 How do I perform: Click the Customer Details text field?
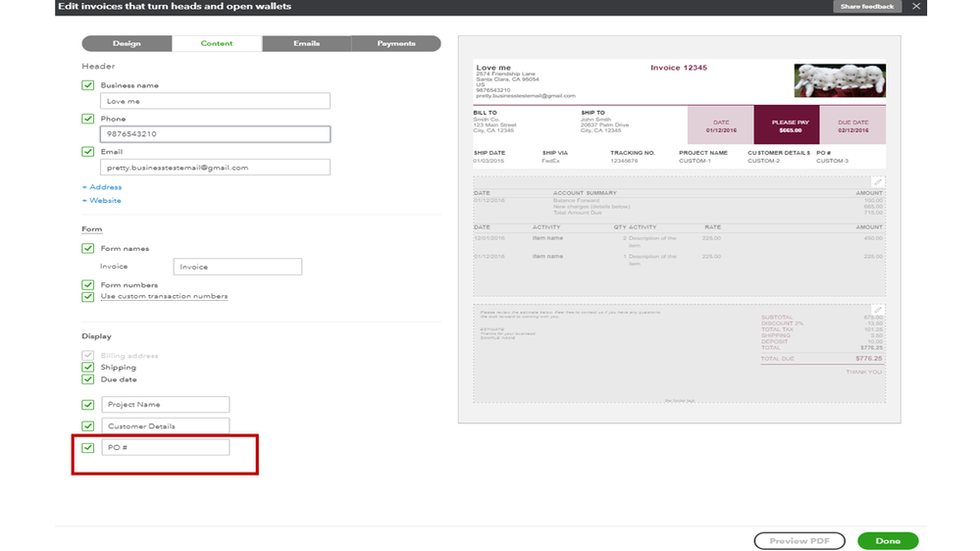click(166, 426)
